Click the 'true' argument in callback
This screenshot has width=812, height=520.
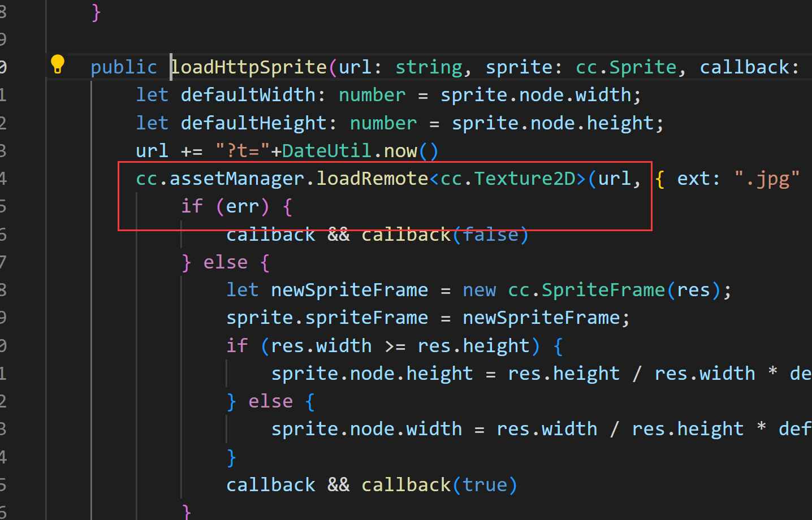coord(485,485)
